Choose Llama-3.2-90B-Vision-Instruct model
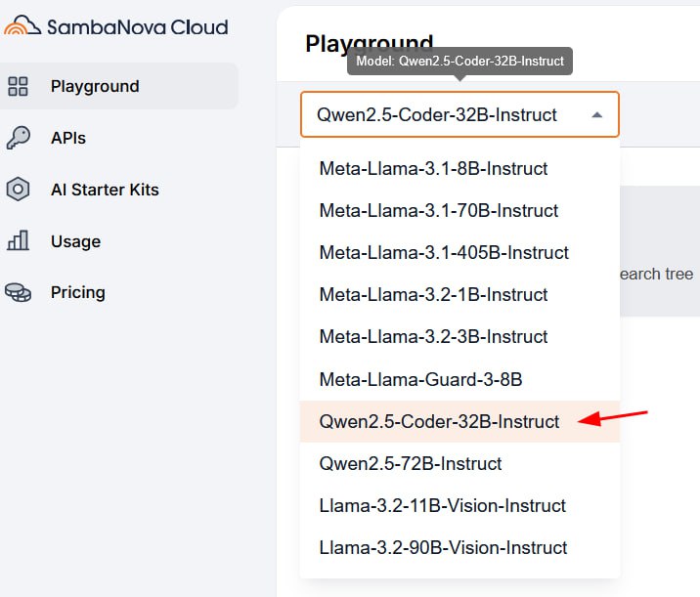Image resolution: width=700 pixels, height=597 pixels. 443,547
